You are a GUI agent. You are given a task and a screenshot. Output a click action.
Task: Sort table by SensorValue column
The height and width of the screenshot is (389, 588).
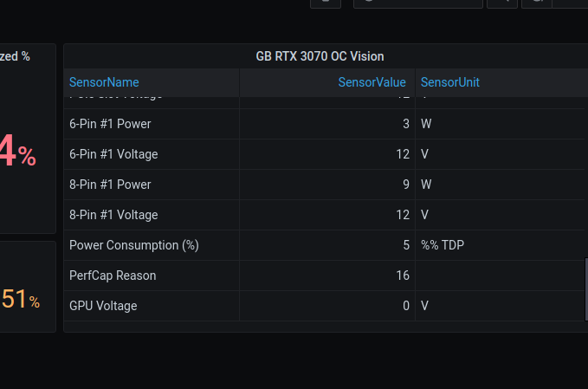point(372,82)
